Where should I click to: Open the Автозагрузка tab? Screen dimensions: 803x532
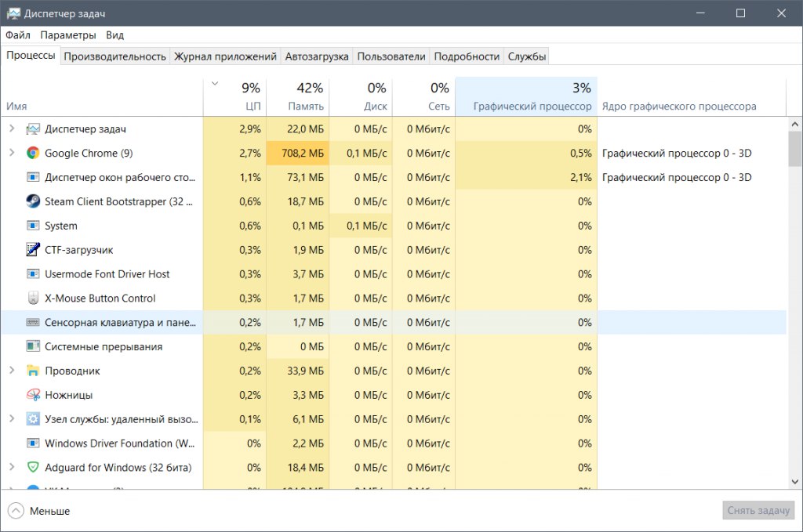point(317,56)
